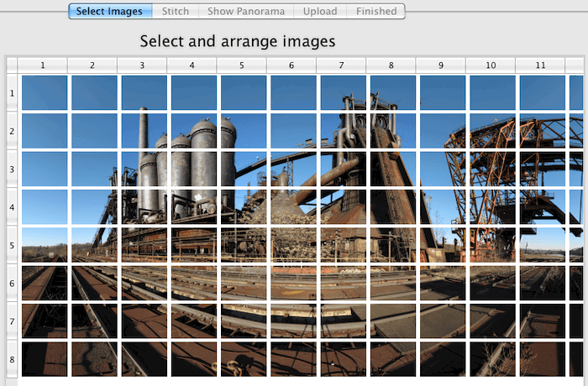Select row header 8

coord(12,359)
